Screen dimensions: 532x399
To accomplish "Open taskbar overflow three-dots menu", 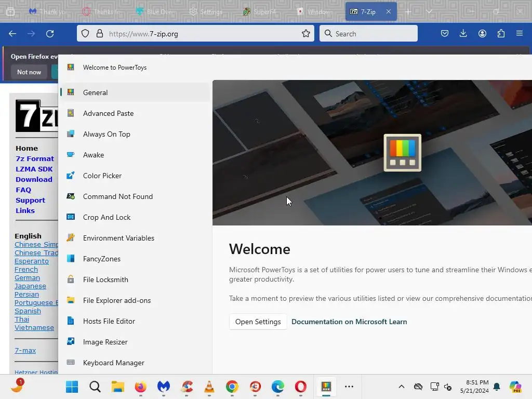I will coord(349,387).
